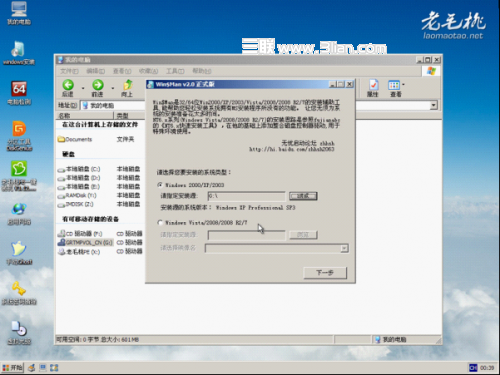
Task: Open the Favorites (收藏) menu
Action: (x=148, y=71)
